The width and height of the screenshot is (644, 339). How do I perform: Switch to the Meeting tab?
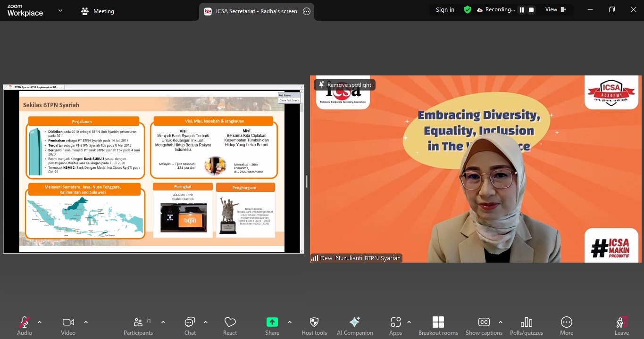[103, 11]
